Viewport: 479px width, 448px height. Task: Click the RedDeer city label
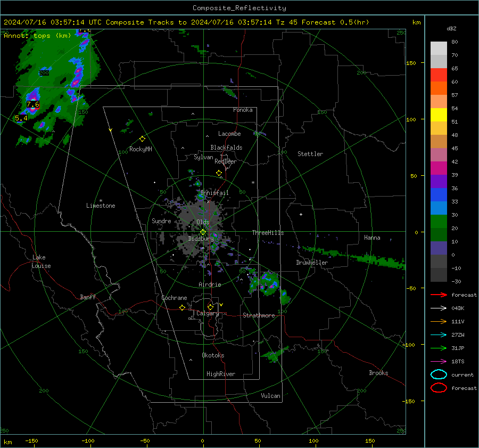226,161
